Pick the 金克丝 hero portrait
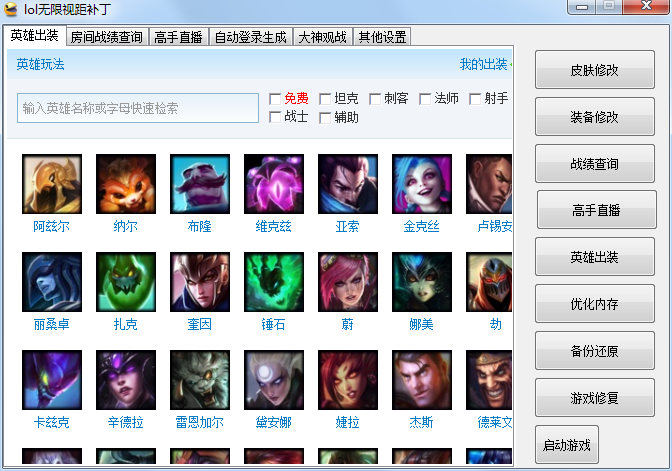The width and height of the screenshot is (672, 471). [422, 184]
